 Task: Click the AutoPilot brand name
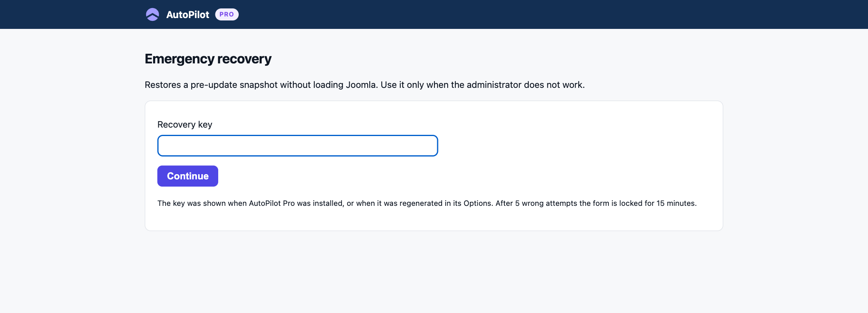coord(188,14)
